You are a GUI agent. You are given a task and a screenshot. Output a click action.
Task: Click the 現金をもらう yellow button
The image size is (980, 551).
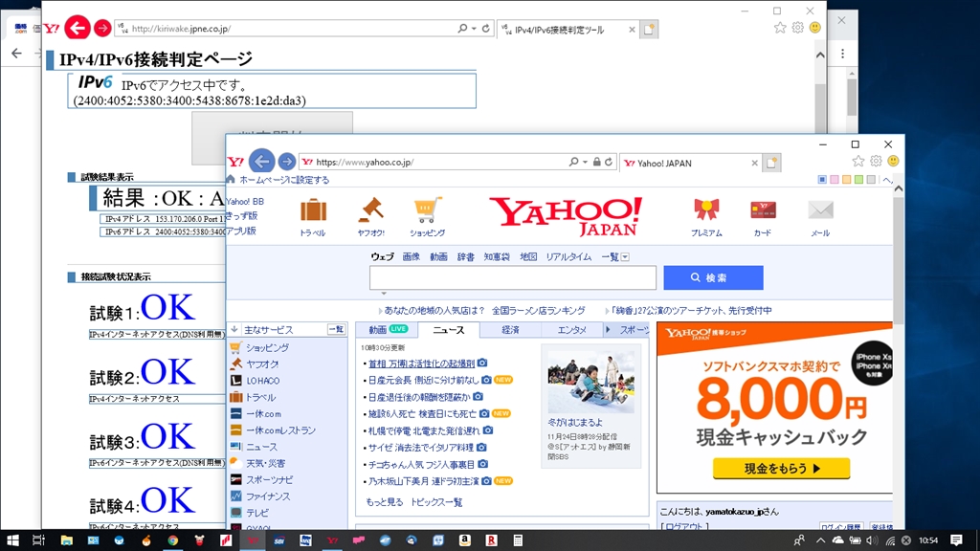pyautogui.click(x=781, y=468)
